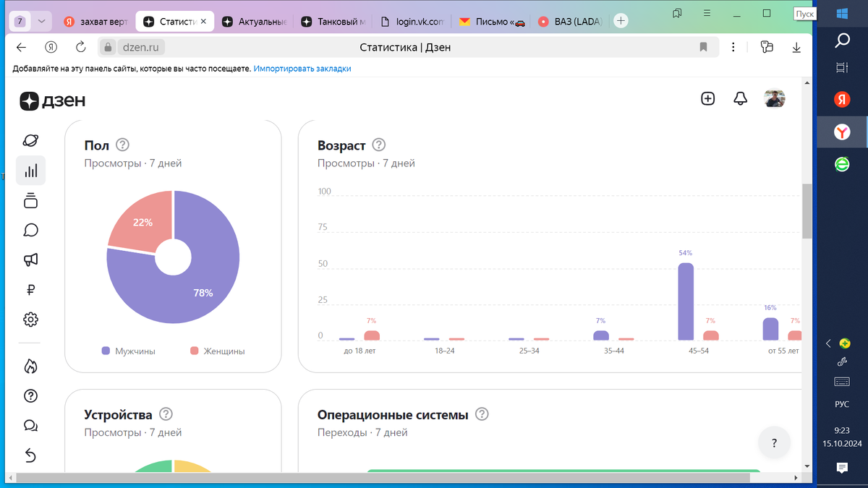The image size is (868, 488).
Task: Open a new browser tab
Action: pyautogui.click(x=621, y=21)
